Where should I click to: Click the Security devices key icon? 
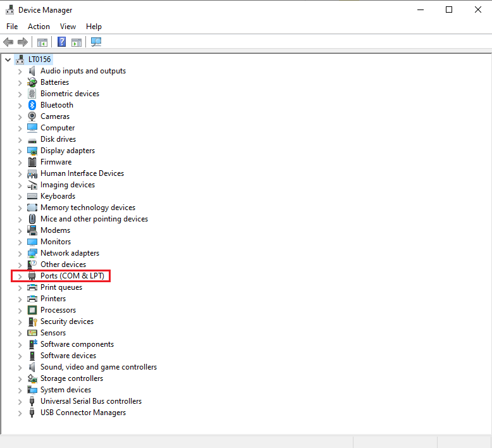[33, 321]
